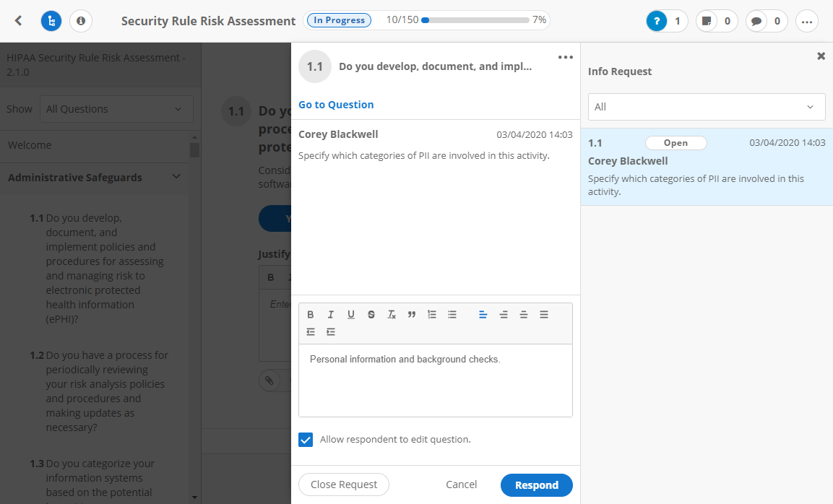The width and height of the screenshot is (833, 504).
Task: Open the Show All Questions dropdown
Action: pyautogui.click(x=116, y=108)
